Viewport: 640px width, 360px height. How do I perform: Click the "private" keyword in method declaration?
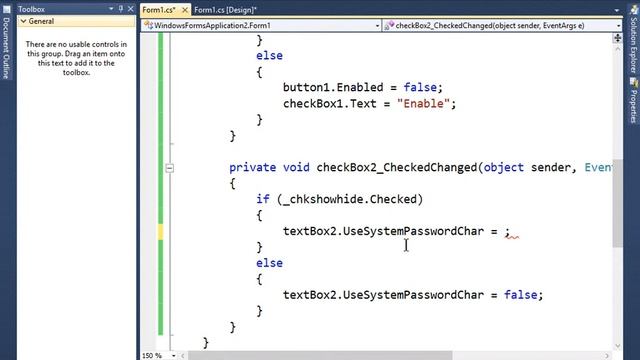[252, 167]
